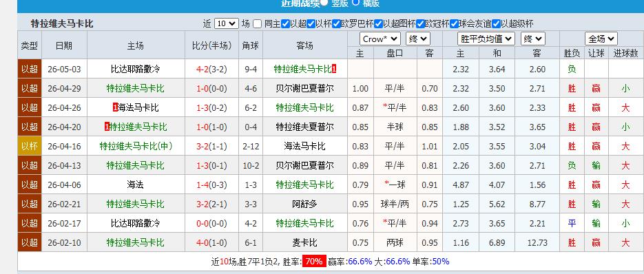644x274 pixels.
Task: Open away team 特拉维夫夏普尔 on 26-04-20
Action: click(x=304, y=127)
